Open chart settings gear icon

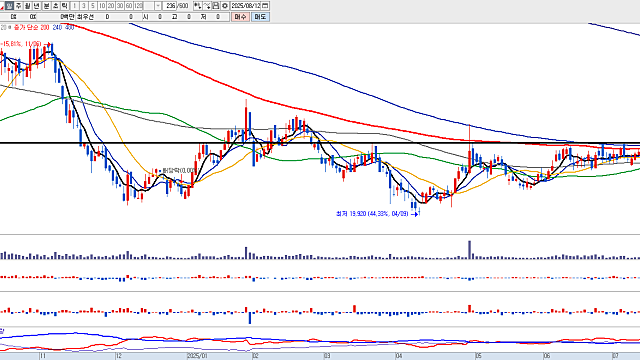coord(224,6)
